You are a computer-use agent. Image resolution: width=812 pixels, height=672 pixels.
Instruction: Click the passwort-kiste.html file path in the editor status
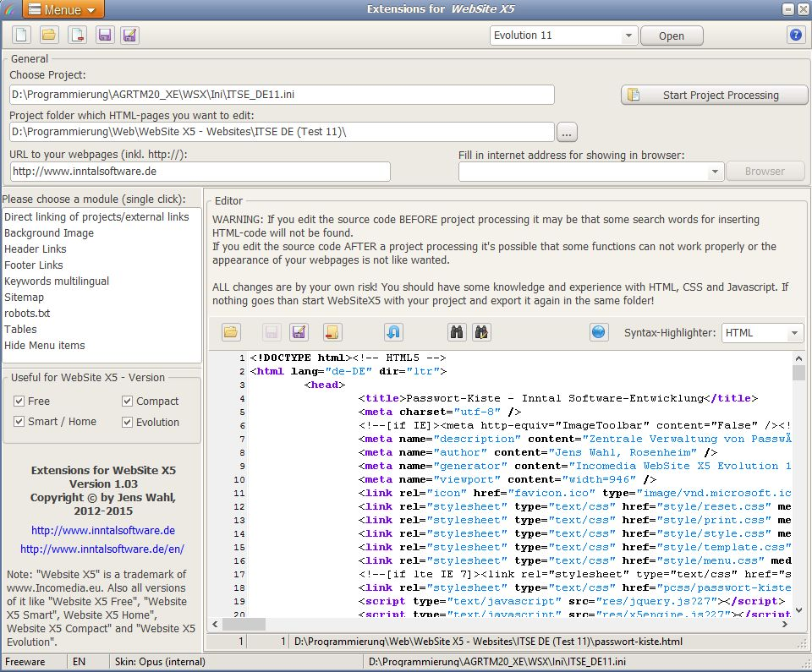[488, 642]
